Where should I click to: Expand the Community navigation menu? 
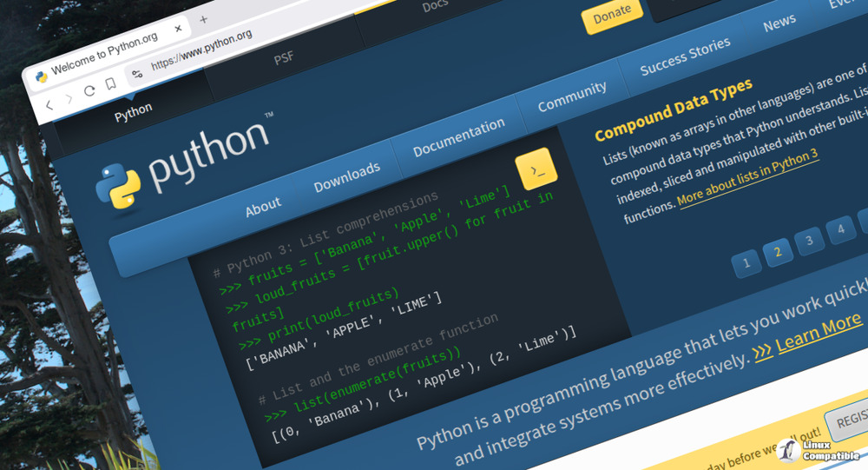tap(572, 96)
